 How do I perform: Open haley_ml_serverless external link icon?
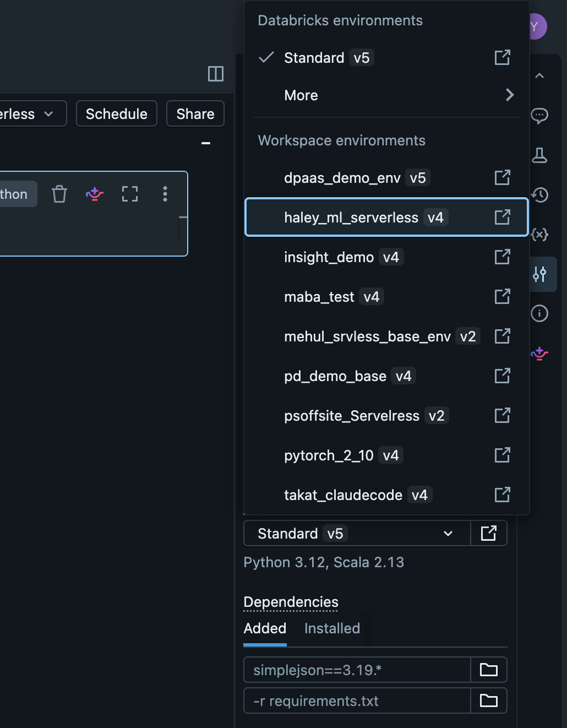click(502, 217)
